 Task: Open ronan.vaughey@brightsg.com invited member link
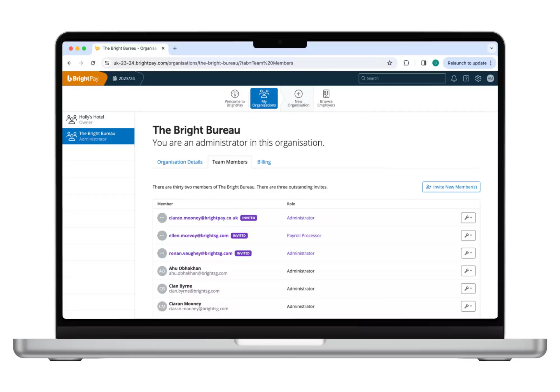pos(200,253)
